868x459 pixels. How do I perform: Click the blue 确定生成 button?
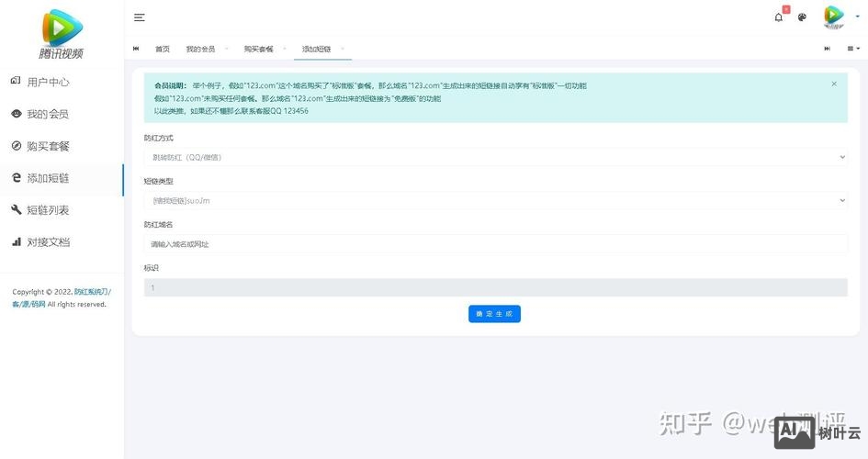point(494,314)
